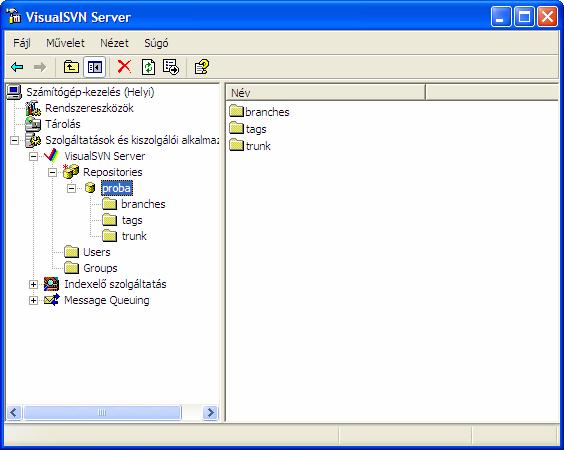The image size is (564, 450).
Task: Click the Szolgáltatások és kiszolgálói icon
Action: tap(33, 140)
